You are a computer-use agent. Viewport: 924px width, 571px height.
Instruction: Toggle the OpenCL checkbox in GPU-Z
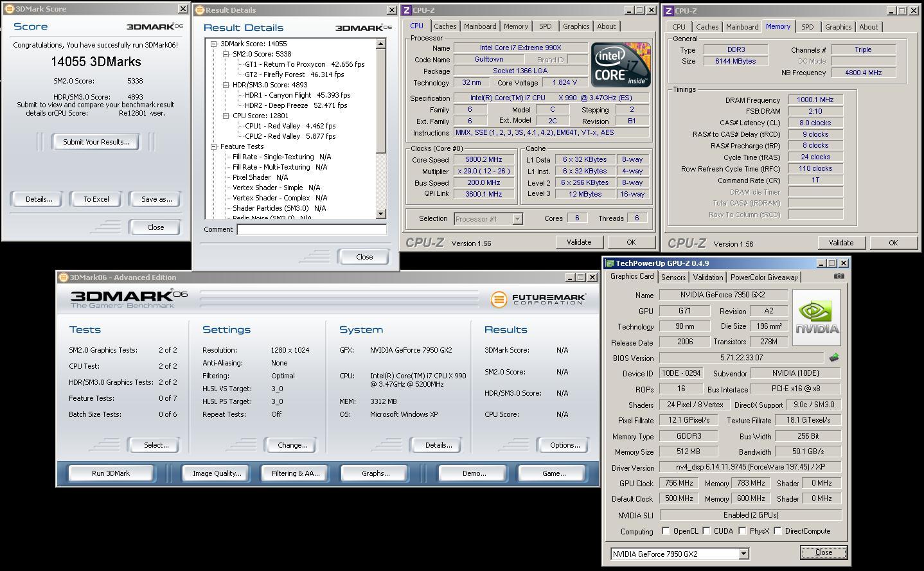pyautogui.click(x=666, y=531)
